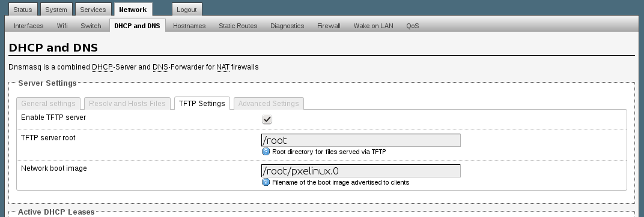This screenshot has width=644, height=217.
Task: Navigate to Interfaces subpage
Action: [x=28, y=26]
